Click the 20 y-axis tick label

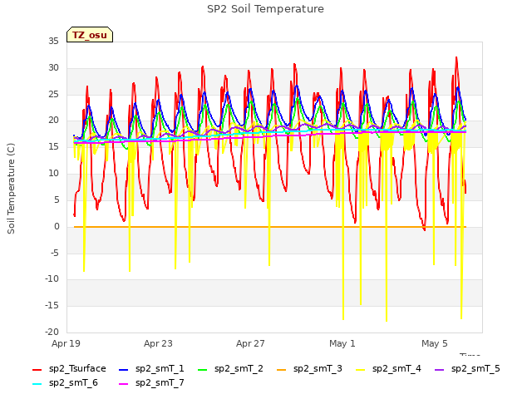(x=53, y=120)
